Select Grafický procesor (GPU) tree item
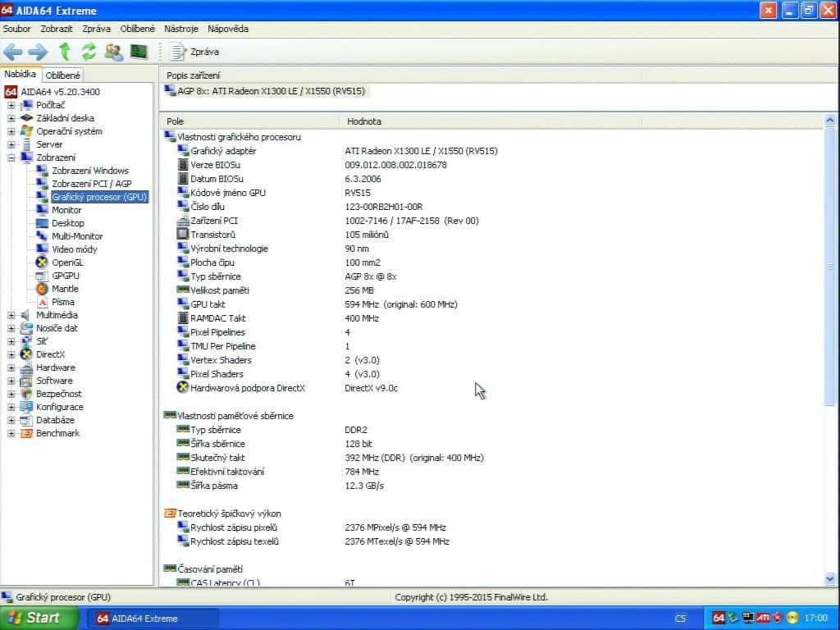Image resolution: width=840 pixels, height=630 pixels. pyautogui.click(x=99, y=197)
